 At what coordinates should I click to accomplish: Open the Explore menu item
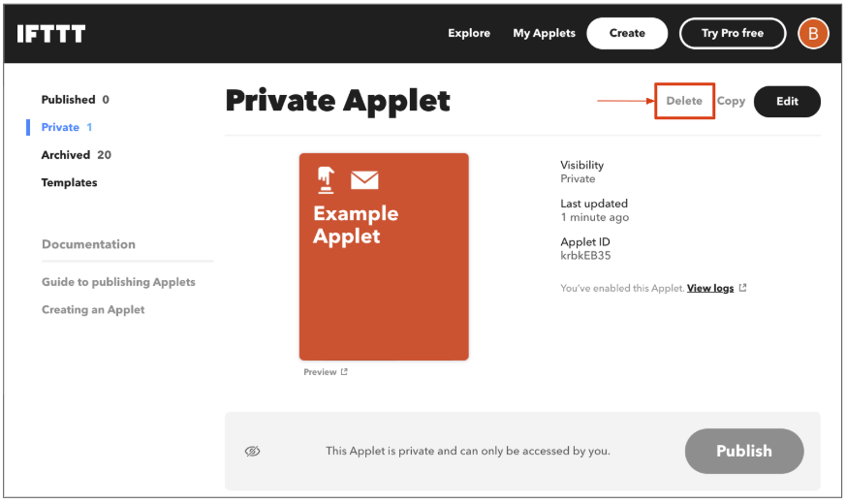click(x=469, y=33)
